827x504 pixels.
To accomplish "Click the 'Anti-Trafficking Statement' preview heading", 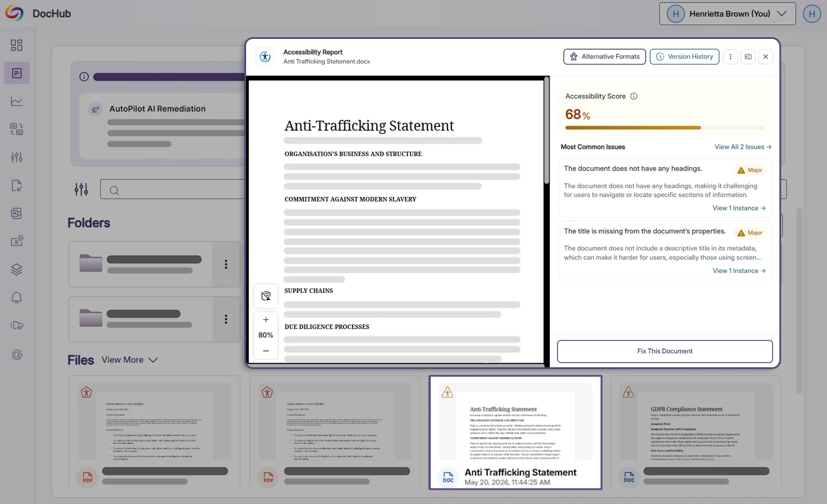I will point(369,125).
